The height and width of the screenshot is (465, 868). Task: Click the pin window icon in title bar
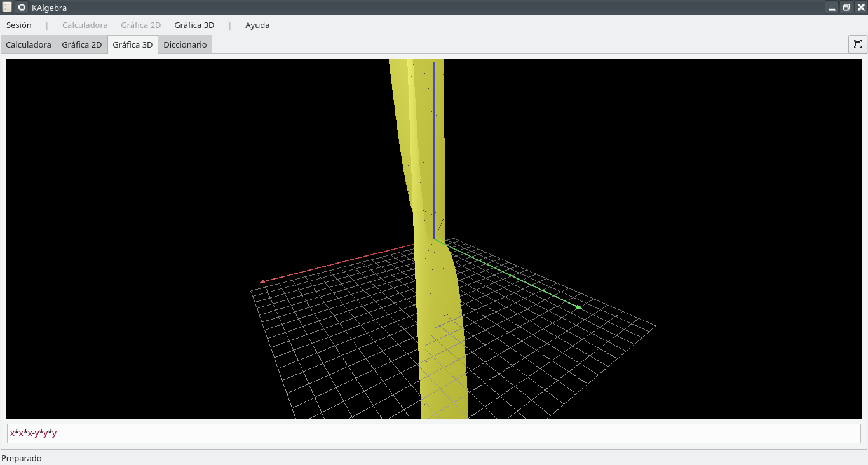pyautogui.click(x=22, y=8)
